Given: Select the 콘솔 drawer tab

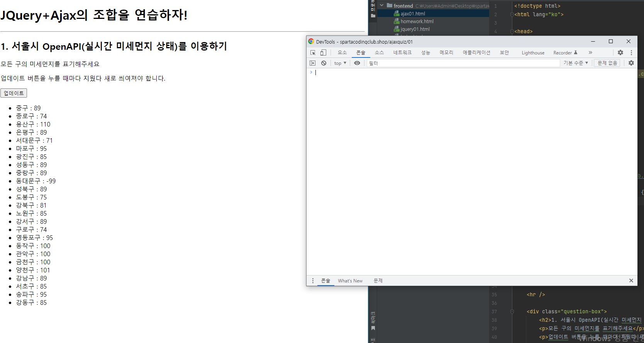Looking at the screenshot, I should point(325,280).
